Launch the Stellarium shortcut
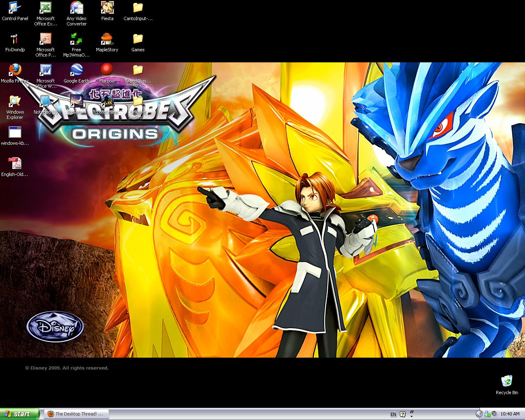525x420 pixels. 76,105
